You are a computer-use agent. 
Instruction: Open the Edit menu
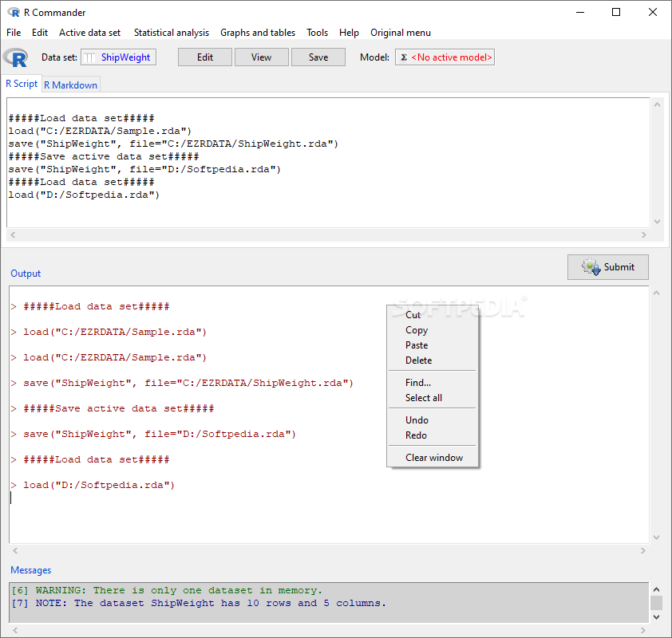40,33
